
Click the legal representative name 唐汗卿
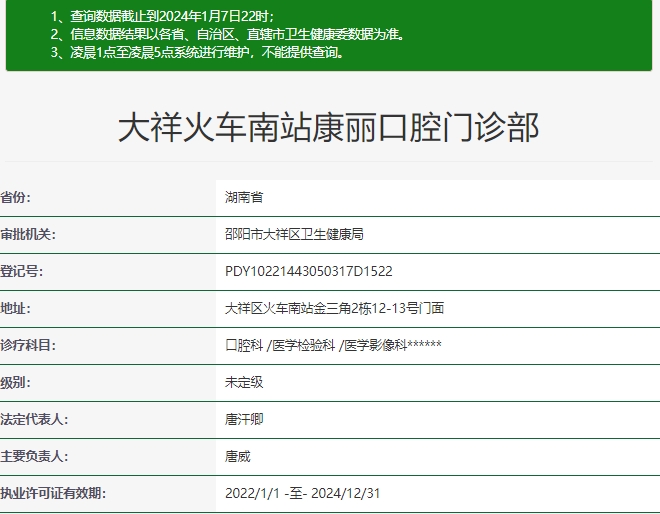pos(244,419)
